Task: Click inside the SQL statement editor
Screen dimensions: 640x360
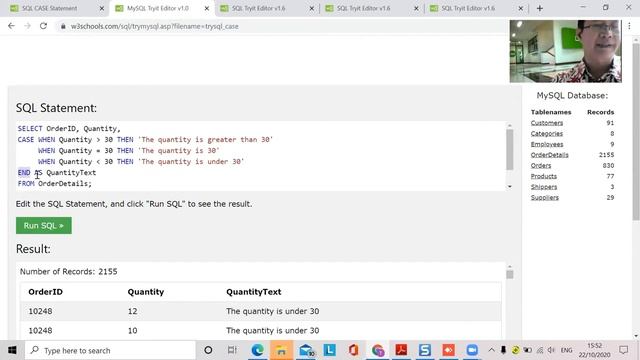Action: (x=260, y=156)
